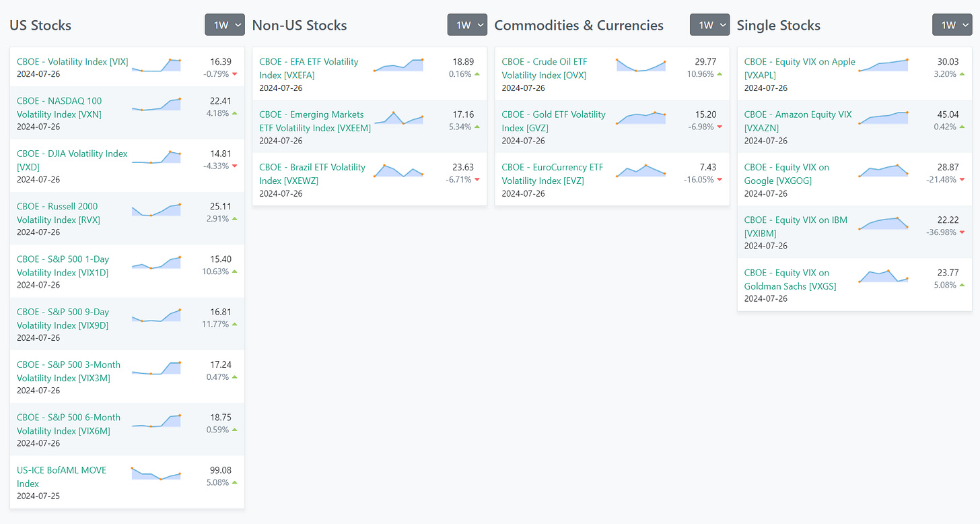The image size is (980, 524).
Task: Open the Commodities & Currencies 1W dropdown
Action: click(x=709, y=25)
